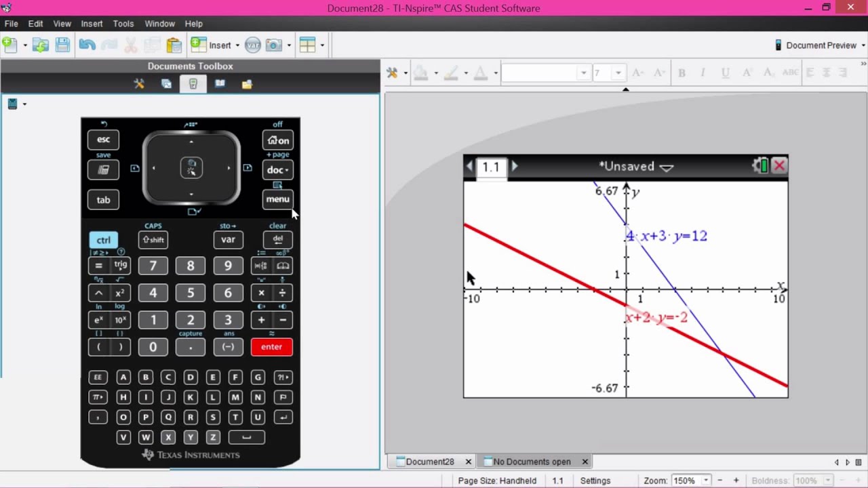Image resolution: width=868 pixels, height=488 pixels.
Task: Open a document with the Open icon
Action: pos(41,45)
